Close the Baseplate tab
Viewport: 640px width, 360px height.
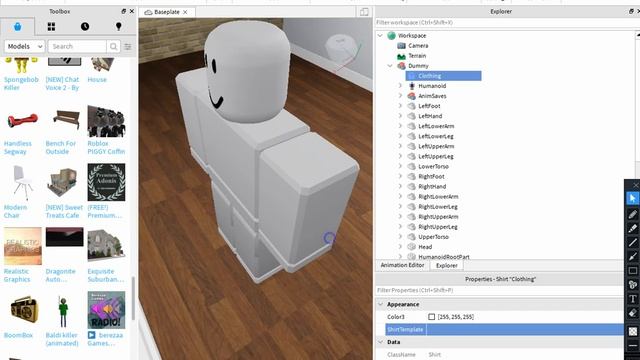pos(185,12)
